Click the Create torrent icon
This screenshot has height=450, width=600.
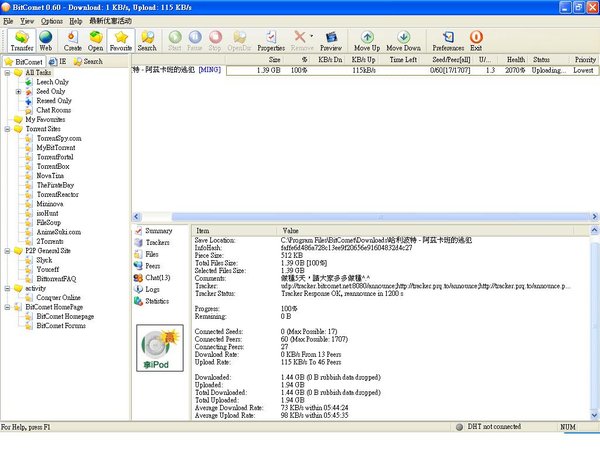tap(72, 41)
